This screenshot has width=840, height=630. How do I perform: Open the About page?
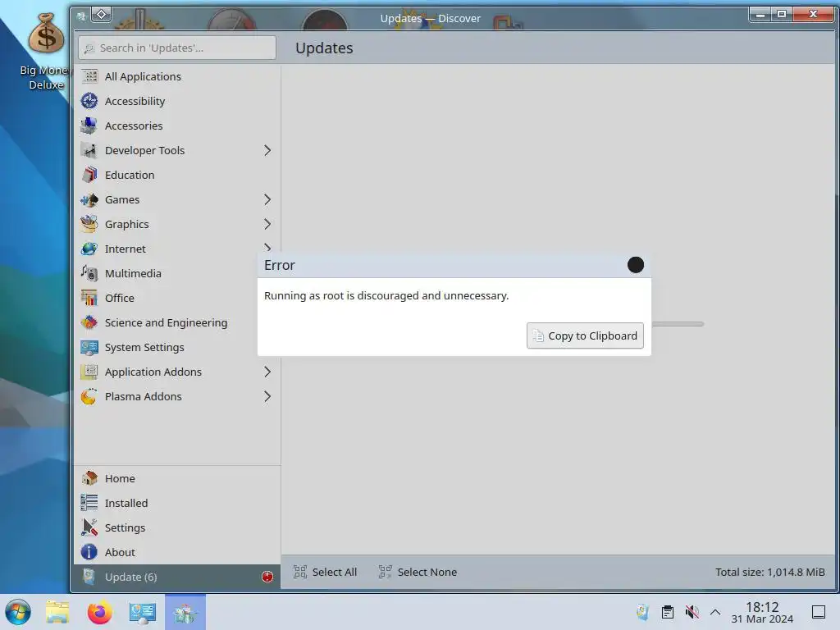pyautogui.click(x=177, y=552)
